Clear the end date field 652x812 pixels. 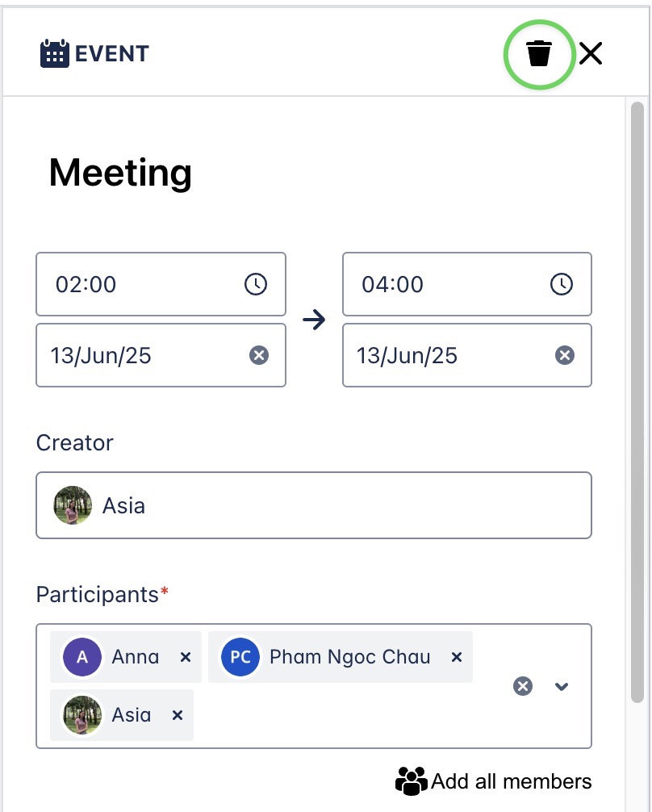click(x=565, y=355)
